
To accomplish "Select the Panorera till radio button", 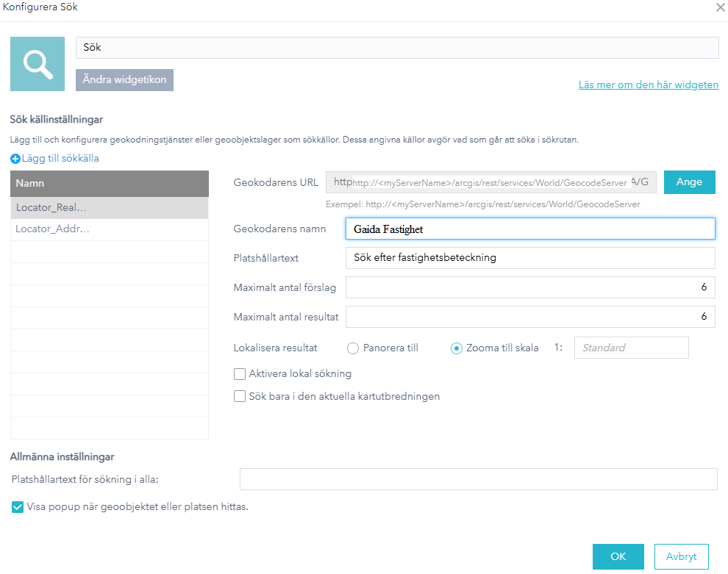I will (x=352, y=348).
